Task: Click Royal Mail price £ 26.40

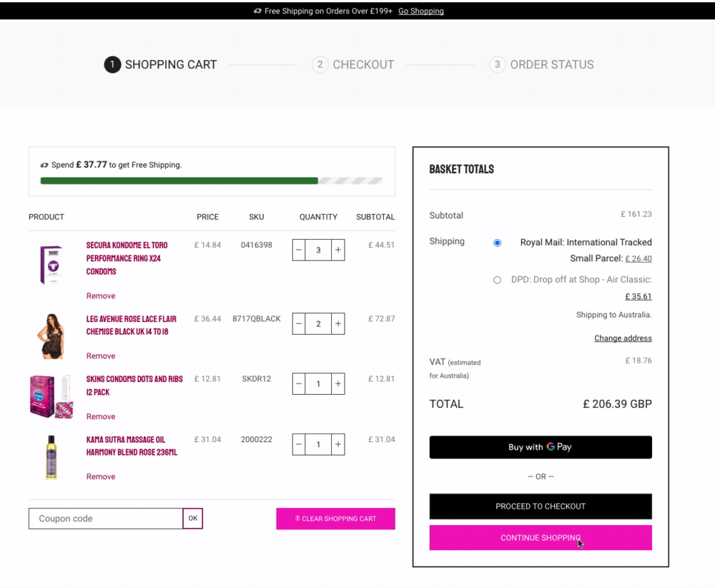Action: tap(638, 259)
